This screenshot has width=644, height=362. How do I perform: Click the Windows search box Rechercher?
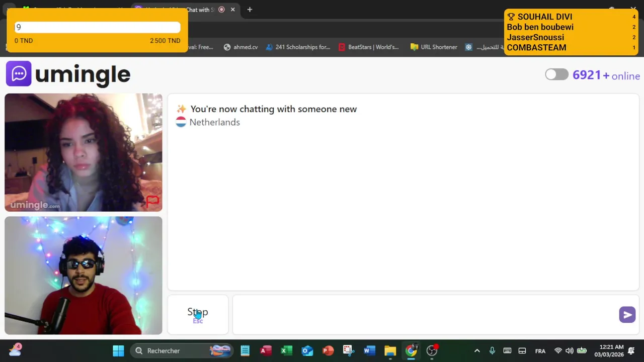point(182,350)
